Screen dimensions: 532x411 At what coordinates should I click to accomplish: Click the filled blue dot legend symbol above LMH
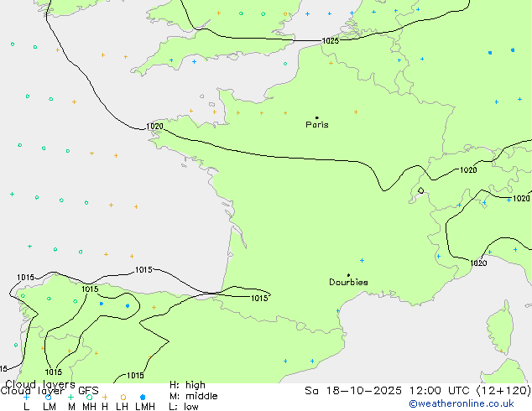[143, 397]
